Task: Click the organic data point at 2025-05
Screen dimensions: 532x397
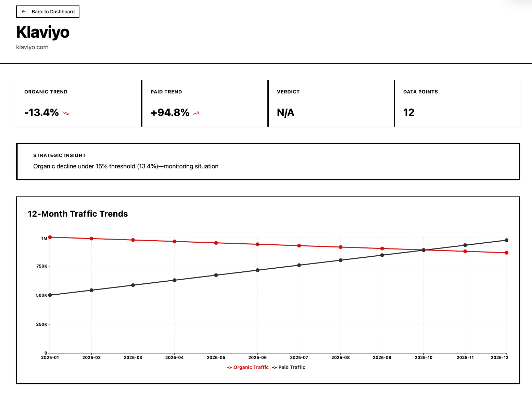Action: [x=216, y=243]
